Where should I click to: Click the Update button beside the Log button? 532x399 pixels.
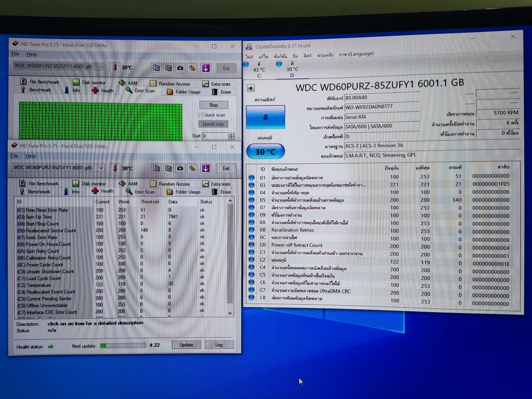[186, 345]
